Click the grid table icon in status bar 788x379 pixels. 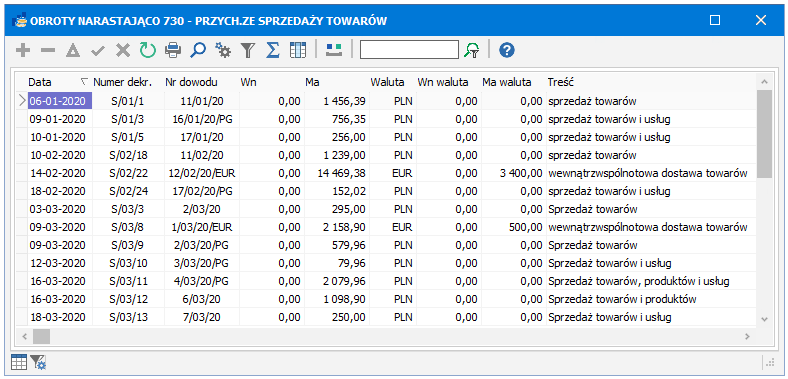pyautogui.click(x=19, y=362)
